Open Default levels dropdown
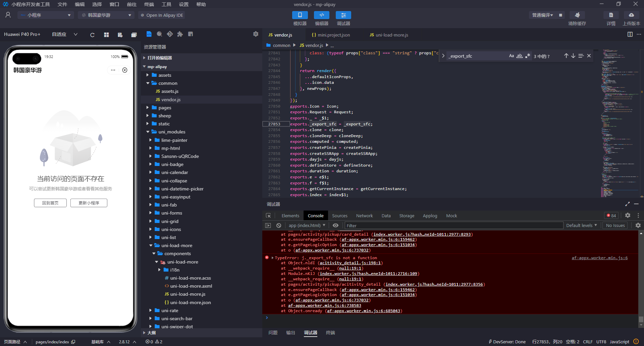The image size is (644, 346). click(x=582, y=225)
